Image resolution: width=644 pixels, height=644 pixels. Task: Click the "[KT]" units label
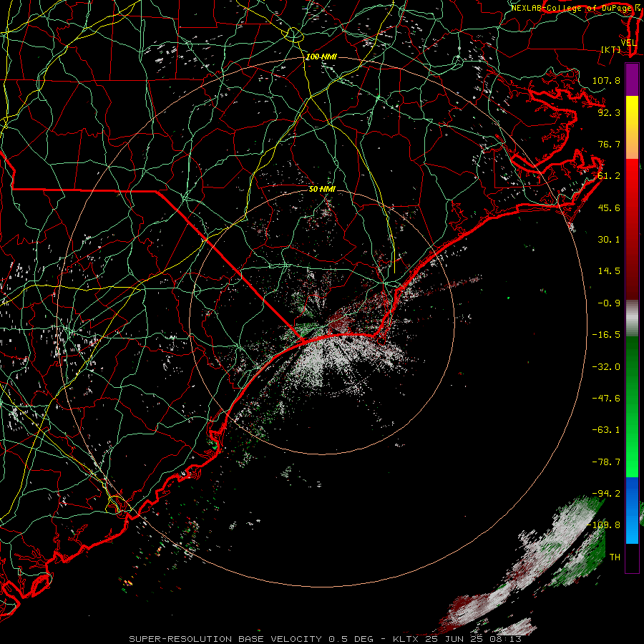[x=611, y=49]
